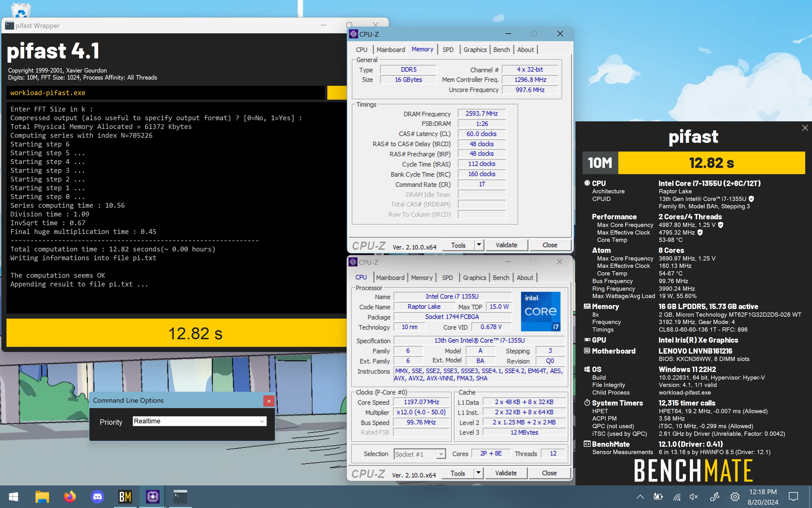
Task: Open the terminal taskbar icon
Action: point(180,497)
